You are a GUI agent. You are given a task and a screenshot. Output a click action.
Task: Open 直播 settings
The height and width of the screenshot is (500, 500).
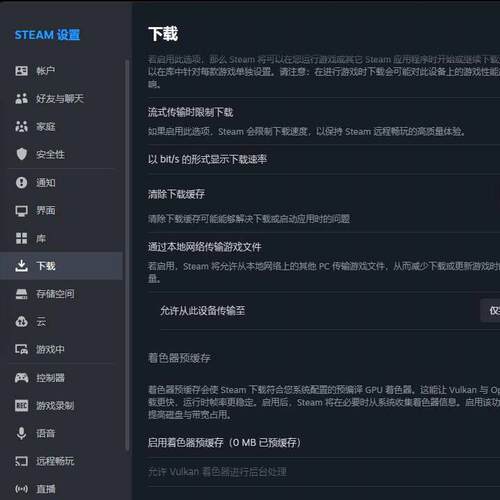(x=62, y=489)
